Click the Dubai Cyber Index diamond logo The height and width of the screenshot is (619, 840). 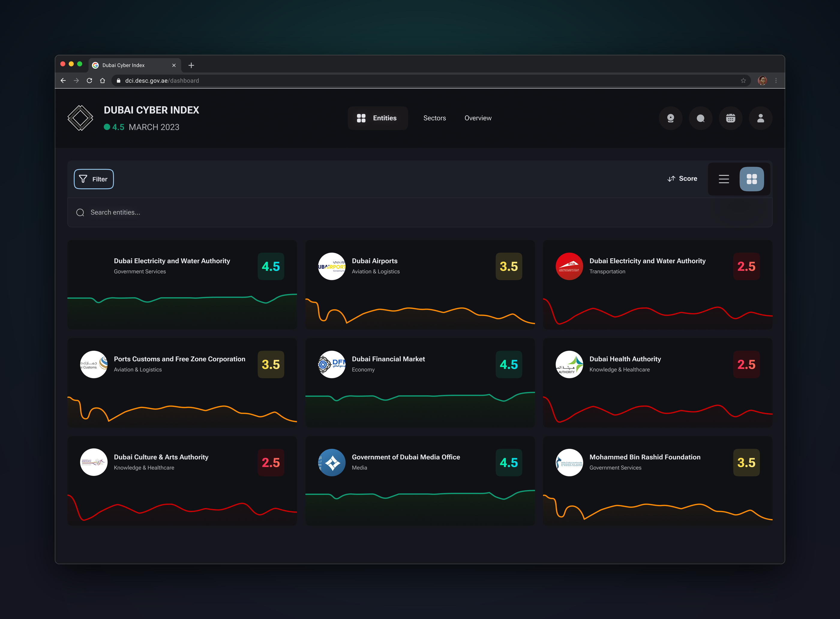pos(80,118)
